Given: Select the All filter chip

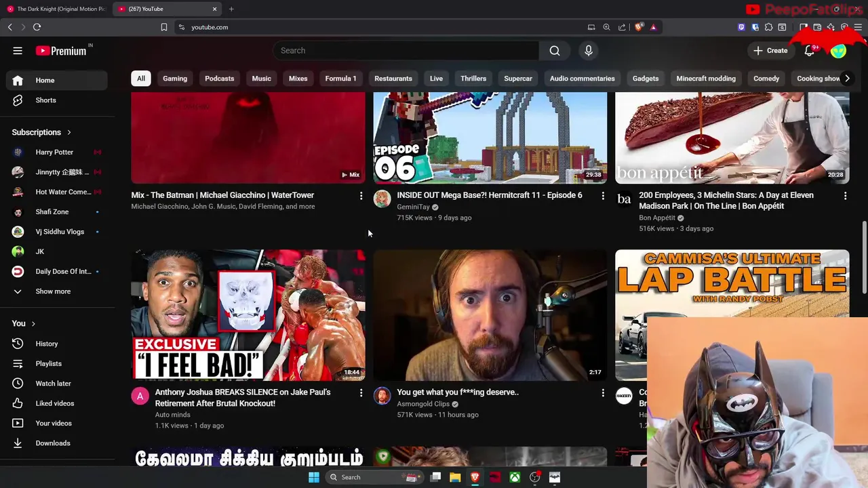Looking at the screenshot, I should click(x=141, y=79).
